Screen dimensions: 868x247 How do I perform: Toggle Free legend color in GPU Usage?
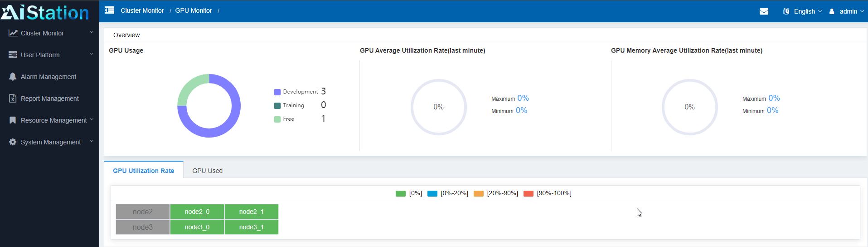277,119
